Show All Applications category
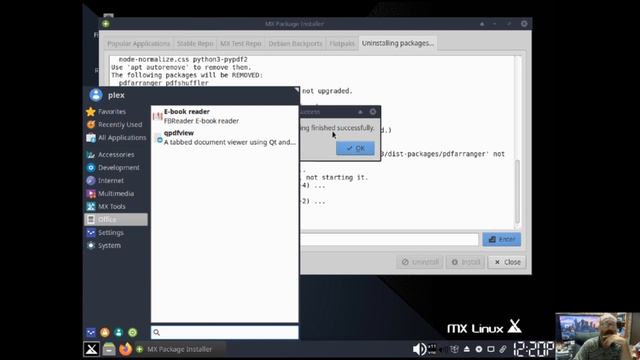Viewport: 640px width, 360px height. [x=116, y=138]
